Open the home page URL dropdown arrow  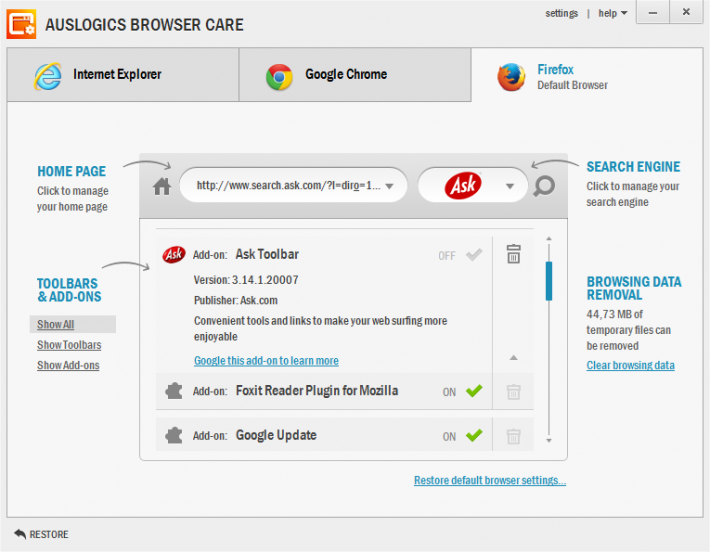pos(389,186)
